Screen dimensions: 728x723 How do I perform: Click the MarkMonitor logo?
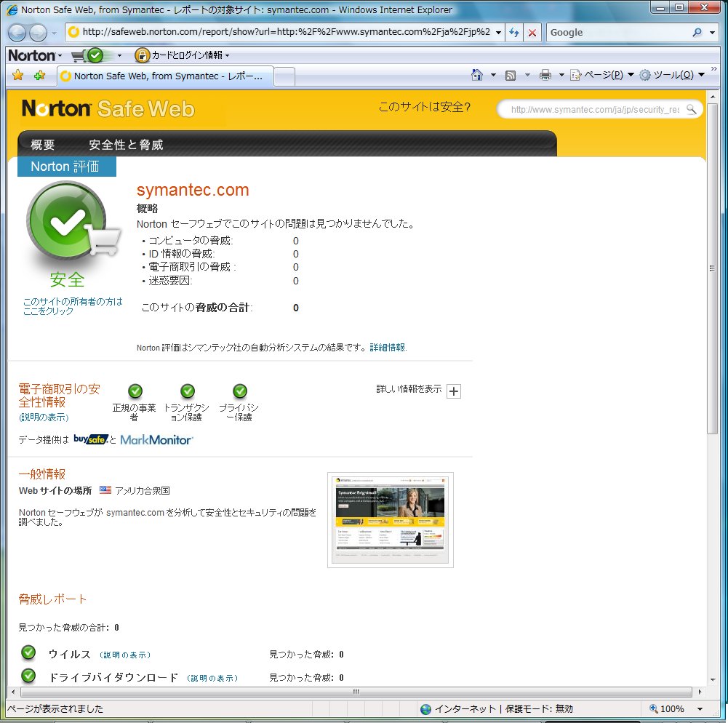[156, 439]
